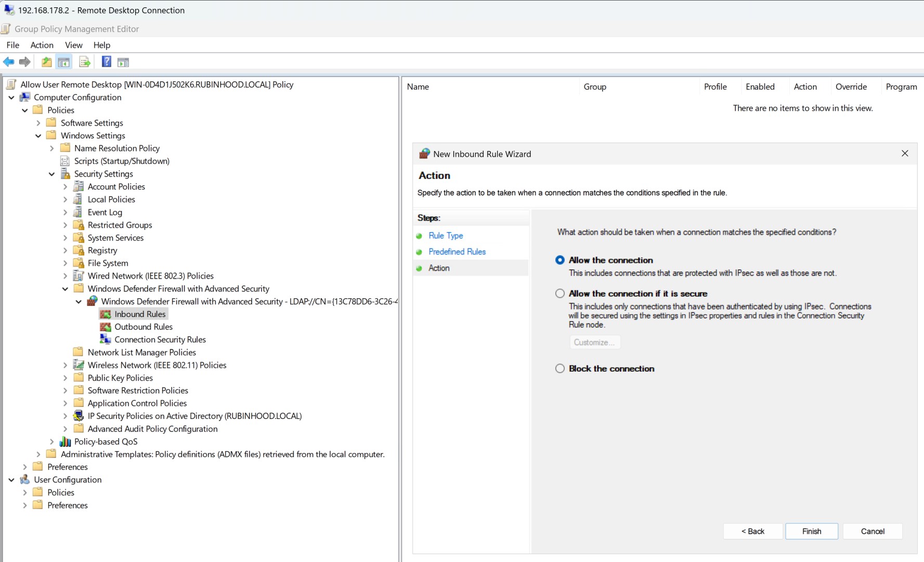Cancel the New Inbound Rule Wizard
The width and height of the screenshot is (924, 562).
[x=873, y=531]
